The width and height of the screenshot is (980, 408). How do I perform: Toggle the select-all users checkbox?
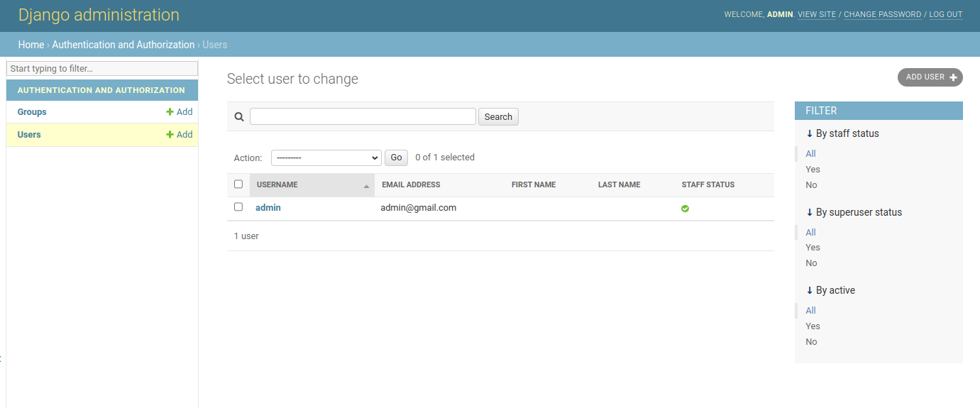238,184
